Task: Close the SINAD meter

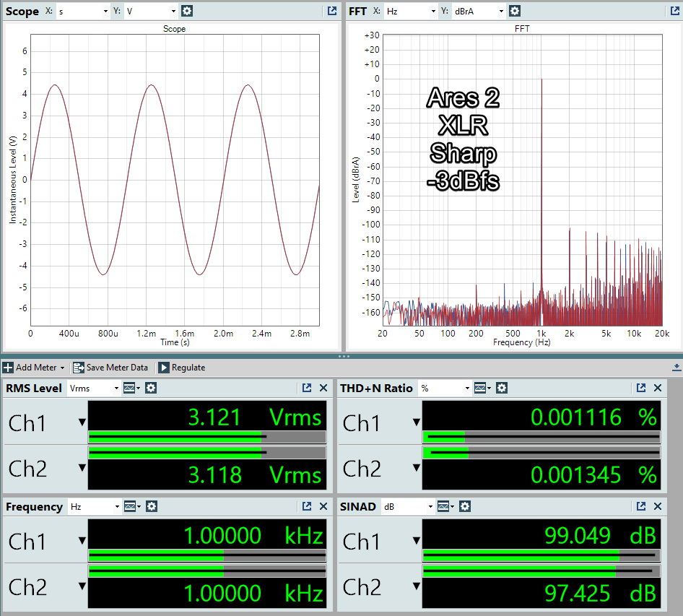Action: [658, 506]
